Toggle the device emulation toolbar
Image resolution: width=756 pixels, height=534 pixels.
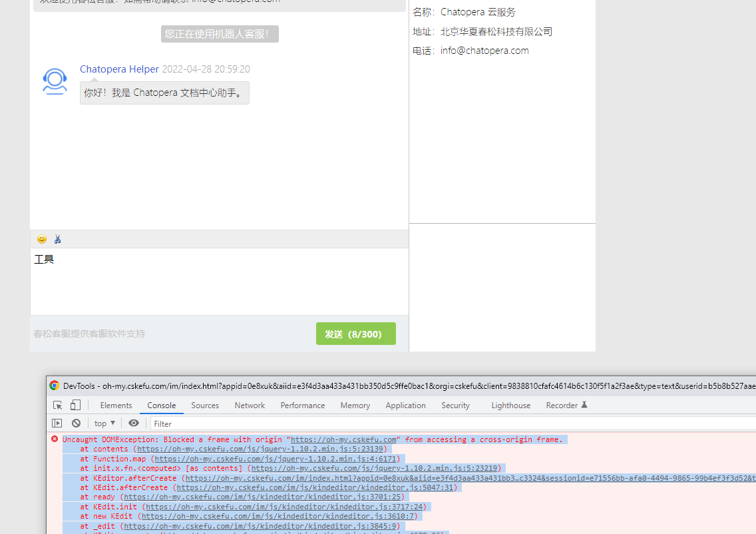[75, 405]
